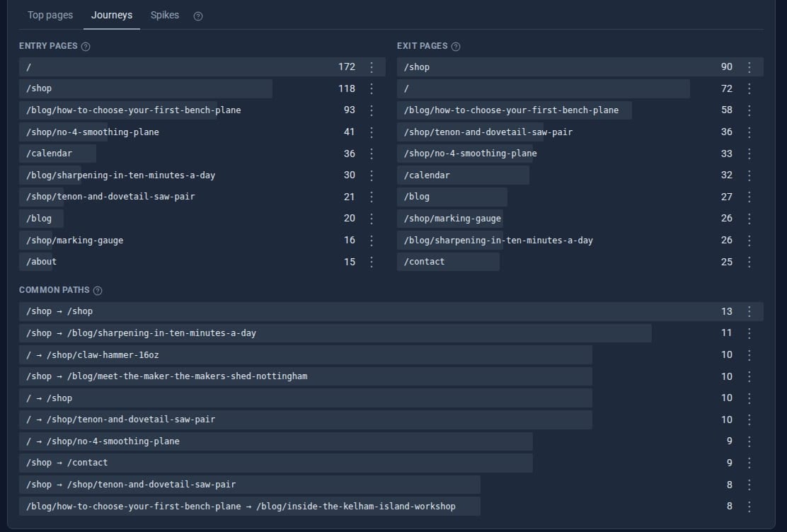Image resolution: width=787 pixels, height=532 pixels.
Task: Open options for entry tenon-and-dovetail-saw-pair (21)
Action: pos(372,197)
